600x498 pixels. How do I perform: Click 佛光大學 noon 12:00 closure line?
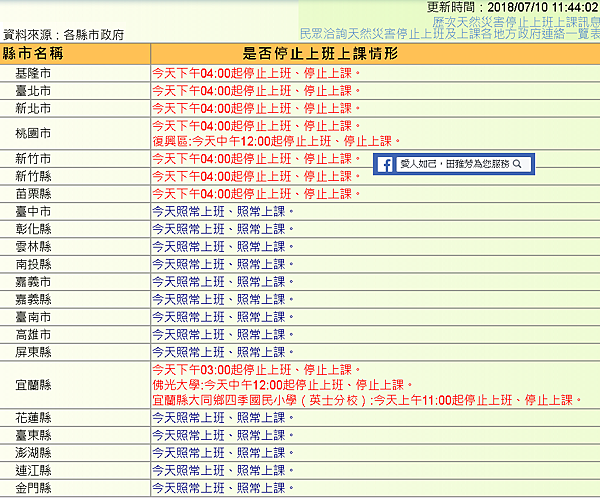click(282, 385)
